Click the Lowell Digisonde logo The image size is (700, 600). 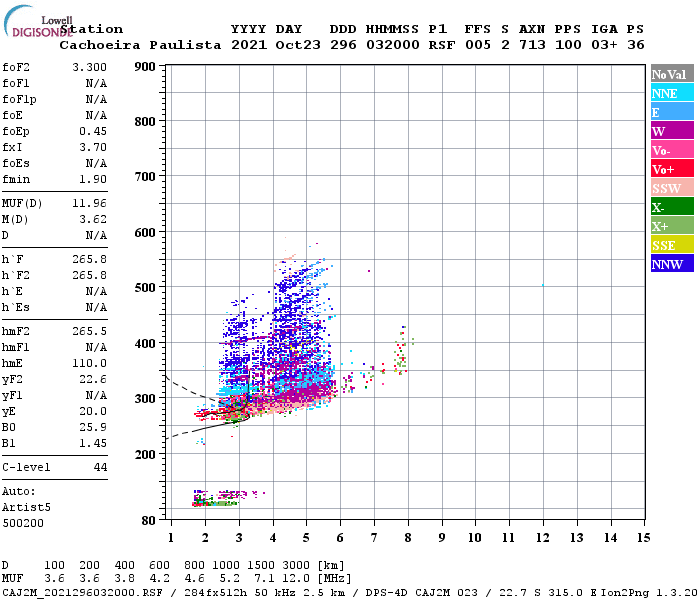38,21
